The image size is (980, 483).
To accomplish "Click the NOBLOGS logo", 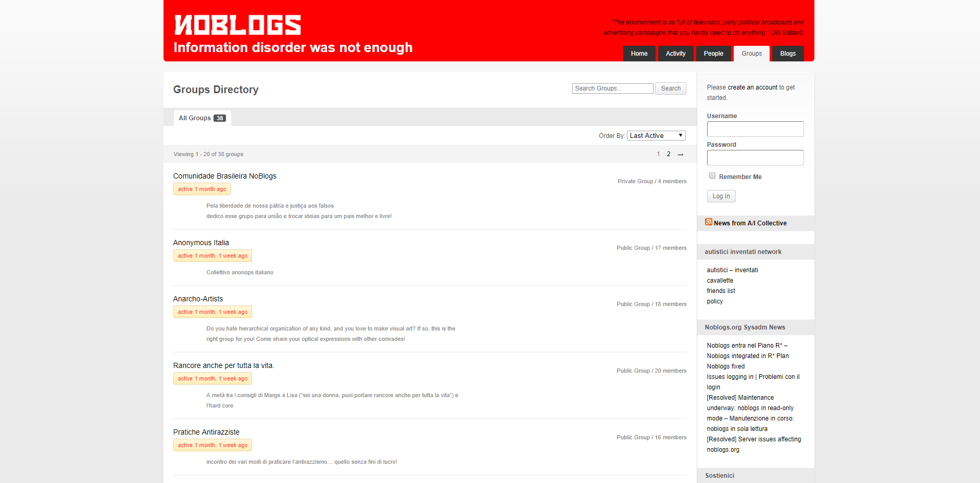I will (x=237, y=25).
